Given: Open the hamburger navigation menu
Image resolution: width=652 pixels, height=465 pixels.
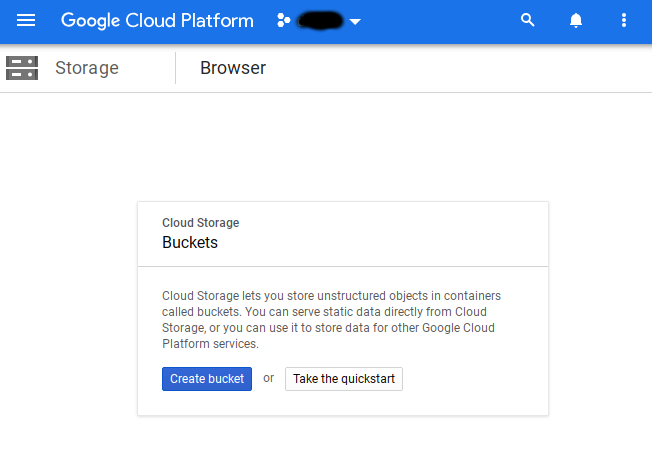Looking at the screenshot, I should click(x=26, y=20).
